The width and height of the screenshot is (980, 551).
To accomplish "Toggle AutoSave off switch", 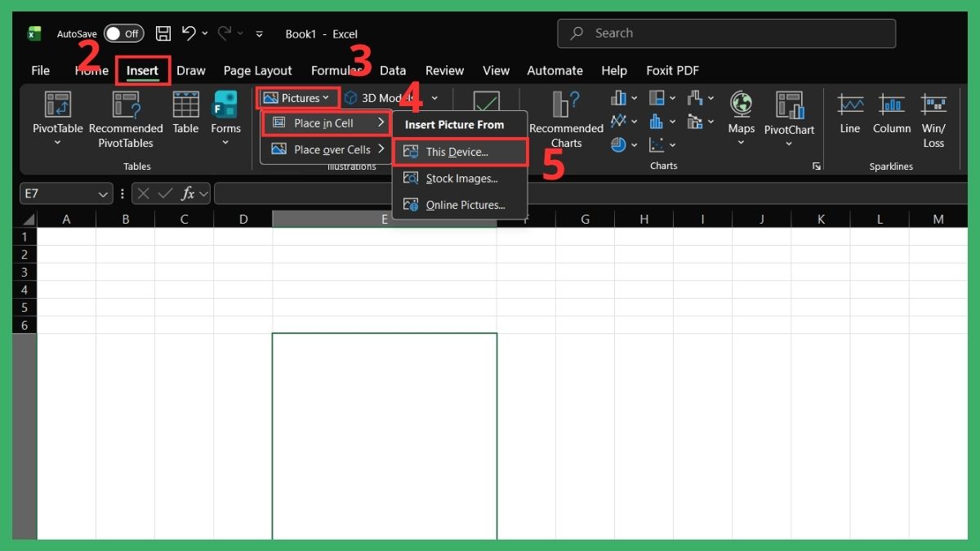I will pyautogui.click(x=122, y=33).
